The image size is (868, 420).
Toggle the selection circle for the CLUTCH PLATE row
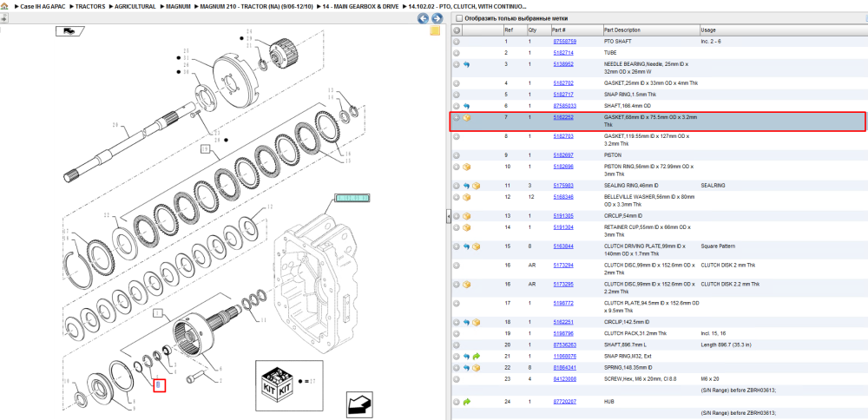click(x=457, y=303)
